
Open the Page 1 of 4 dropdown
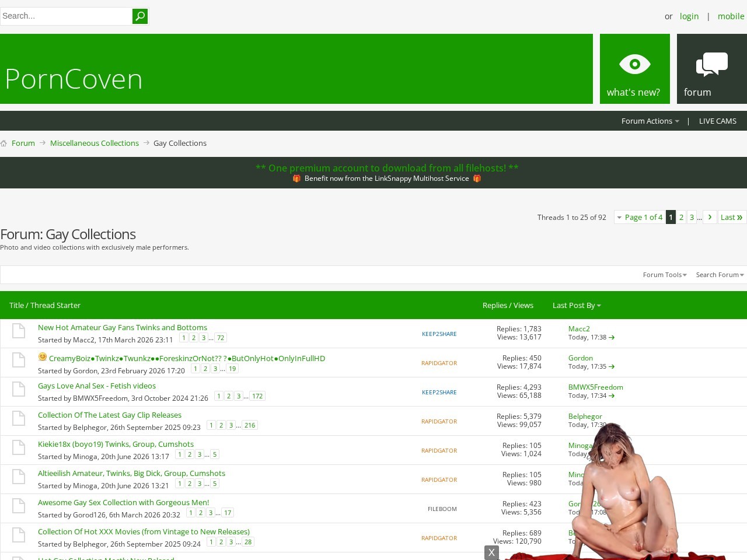[640, 217]
